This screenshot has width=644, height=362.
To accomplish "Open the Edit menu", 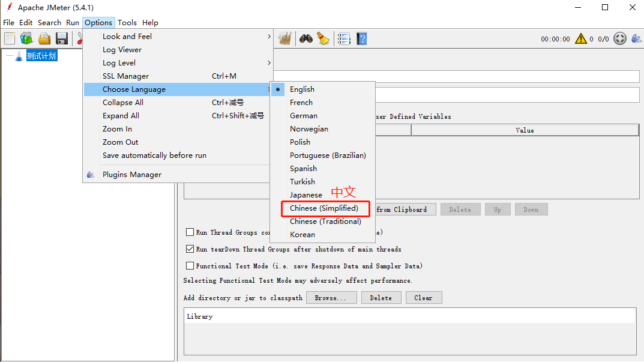I will [x=26, y=23].
